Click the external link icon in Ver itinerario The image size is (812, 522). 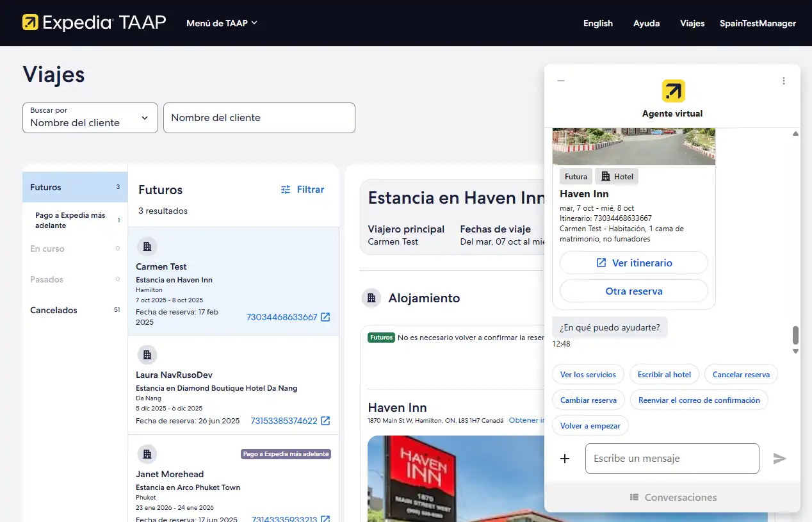click(x=601, y=263)
